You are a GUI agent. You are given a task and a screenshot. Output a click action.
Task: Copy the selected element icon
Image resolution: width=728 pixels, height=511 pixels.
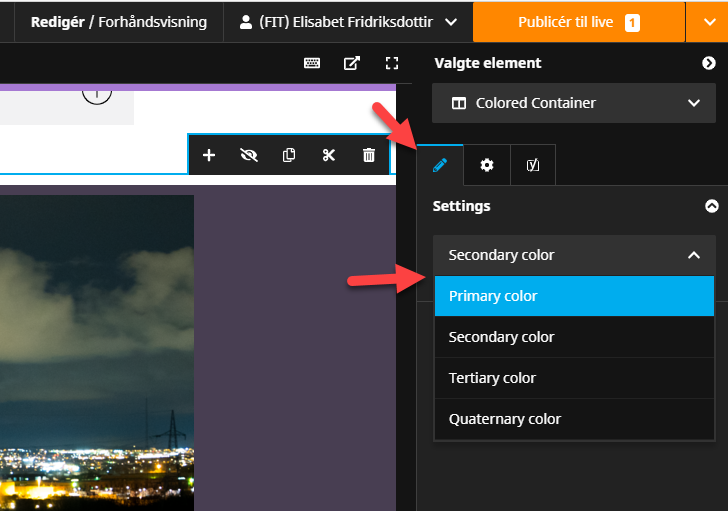tap(289, 155)
